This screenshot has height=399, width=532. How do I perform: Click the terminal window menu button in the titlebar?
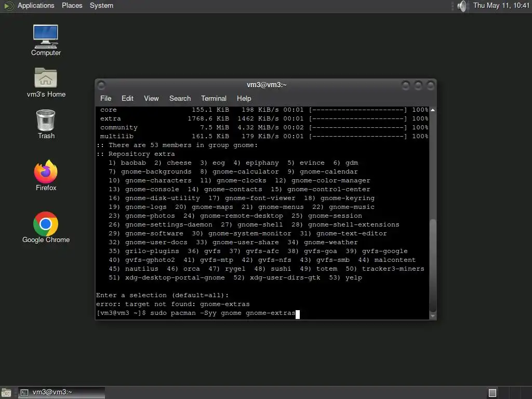pyautogui.click(x=101, y=85)
